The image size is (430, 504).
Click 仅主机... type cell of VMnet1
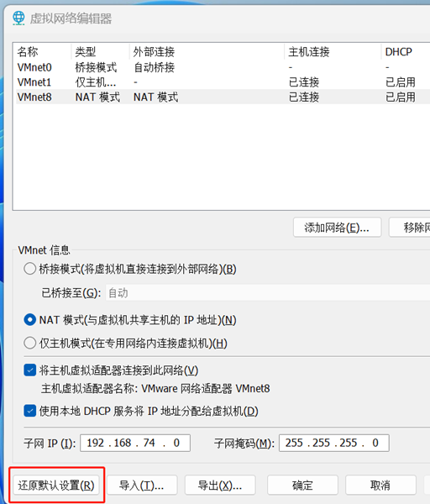pyautogui.click(x=96, y=82)
